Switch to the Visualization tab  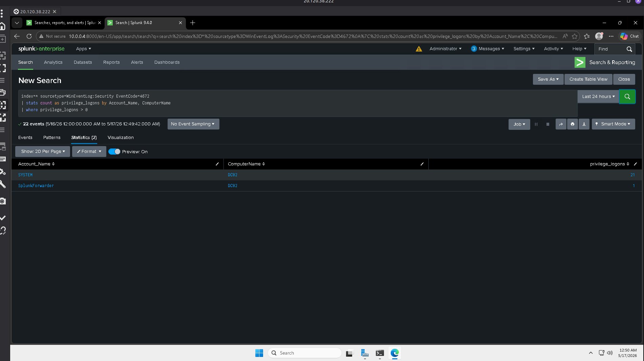[x=121, y=138]
